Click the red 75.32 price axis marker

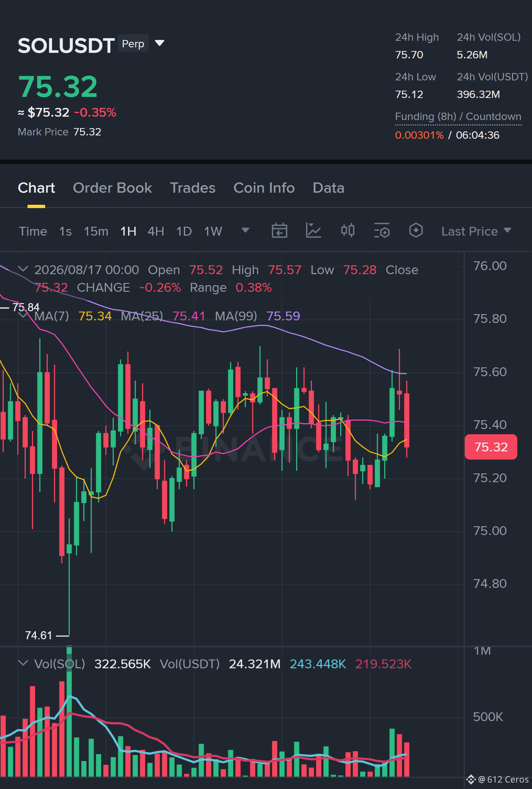pyautogui.click(x=491, y=447)
